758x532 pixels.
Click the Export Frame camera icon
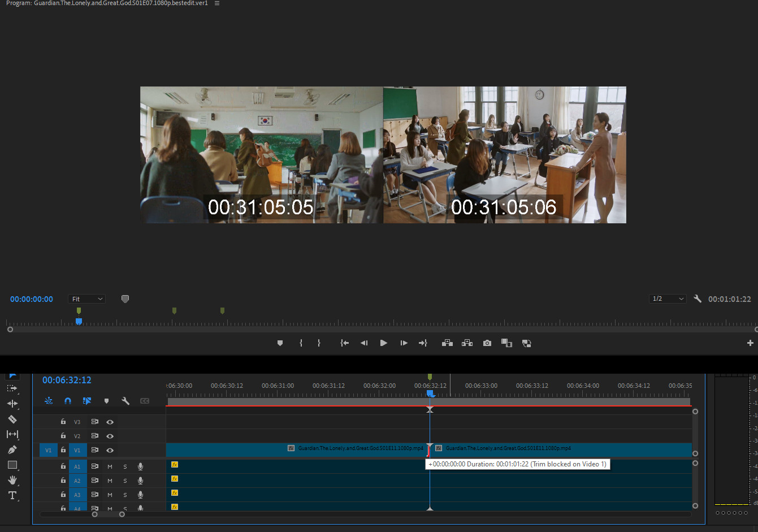tap(487, 343)
